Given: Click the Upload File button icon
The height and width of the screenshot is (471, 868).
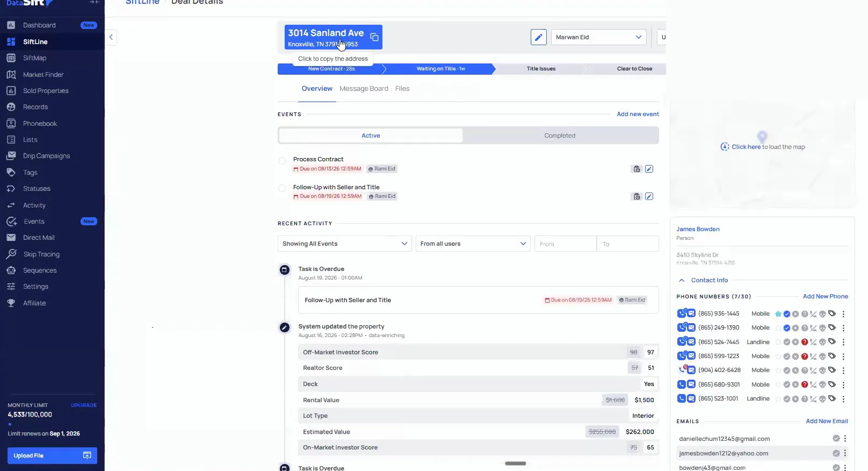Looking at the screenshot, I should pyautogui.click(x=87, y=455).
